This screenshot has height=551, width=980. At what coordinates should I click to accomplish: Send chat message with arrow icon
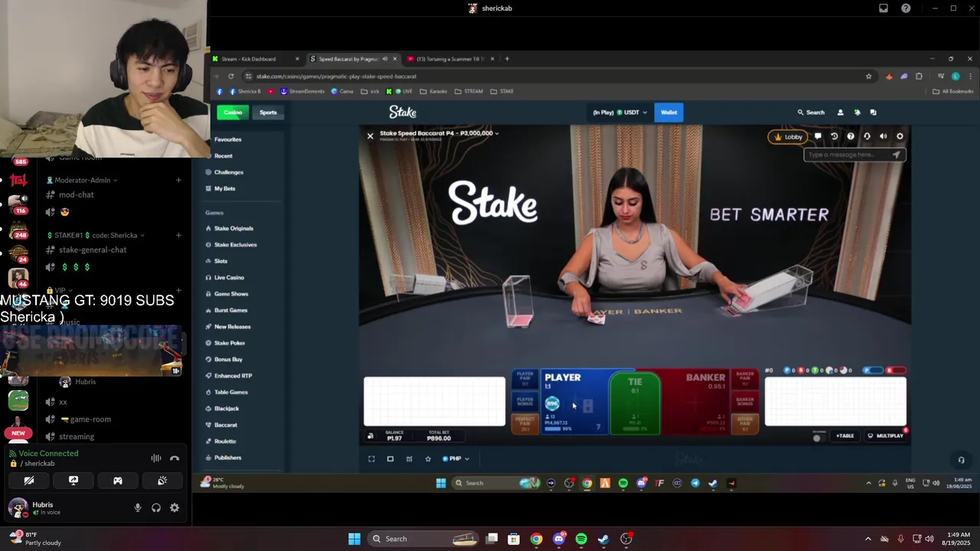896,155
